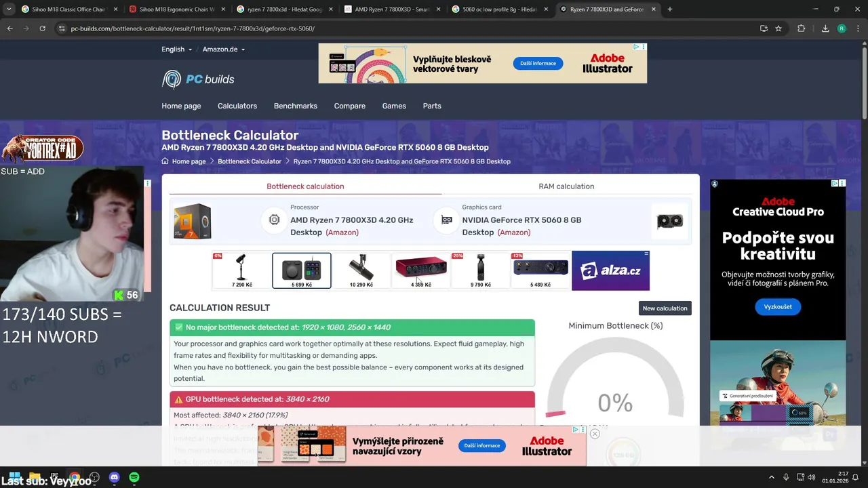Click the Bottleneck Calculator breadcrumb link
The width and height of the screenshot is (868, 488).
click(250, 161)
